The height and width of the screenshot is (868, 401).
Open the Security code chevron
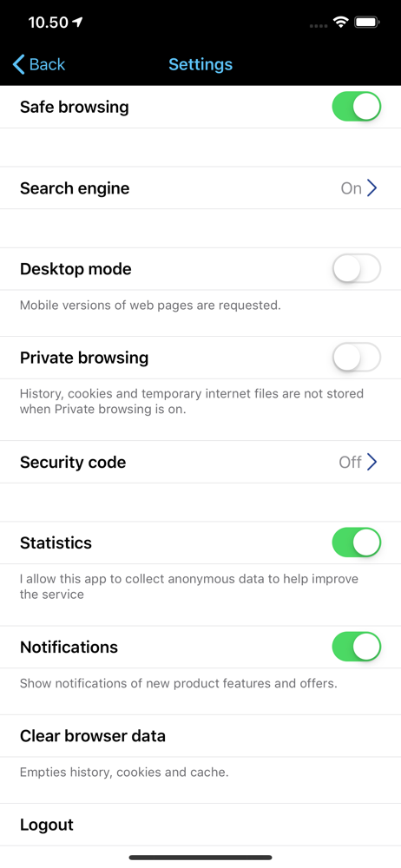372,462
